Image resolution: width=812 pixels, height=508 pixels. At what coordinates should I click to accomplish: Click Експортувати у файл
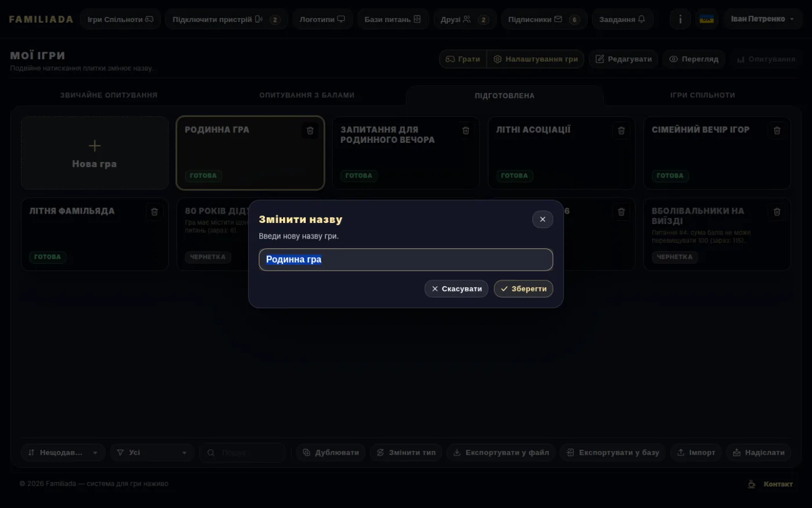(501, 453)
